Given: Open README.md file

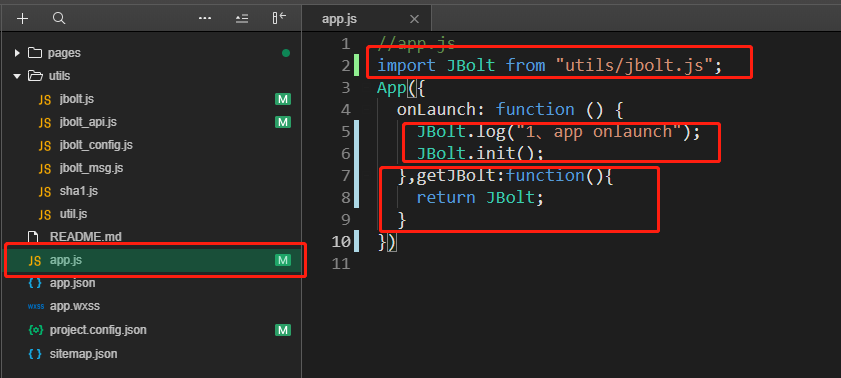Looking at the screenshot, I should pyautogui.click(x=86, y=236).
